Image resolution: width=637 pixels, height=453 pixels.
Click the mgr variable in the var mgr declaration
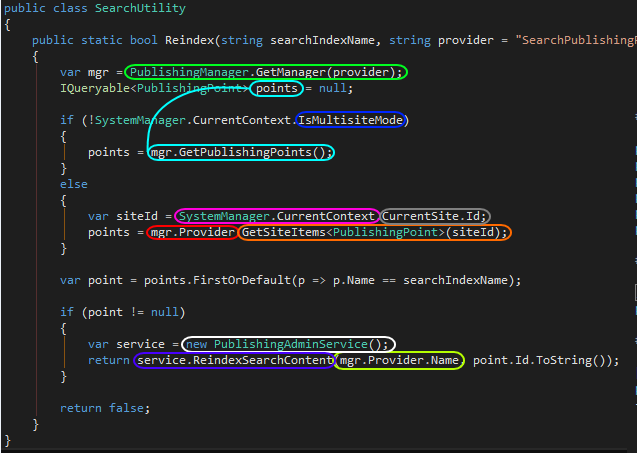coord(98,72)
